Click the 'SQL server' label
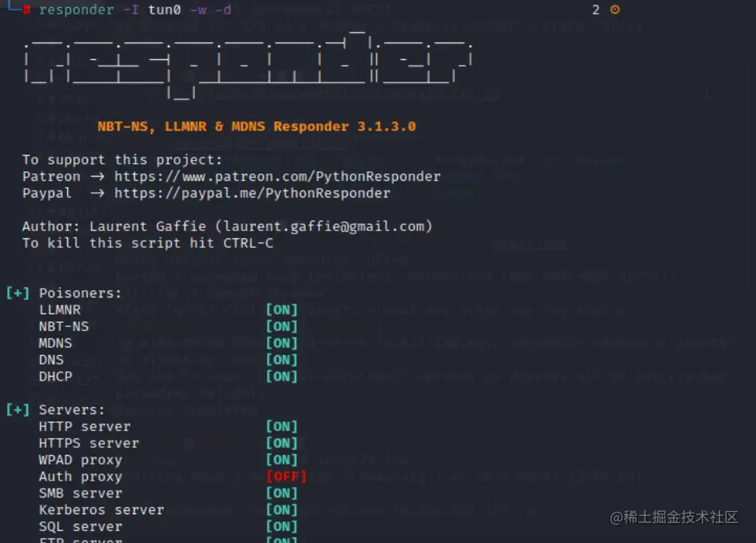The height and width of the screenshot is (543, 756). [81, 526]
